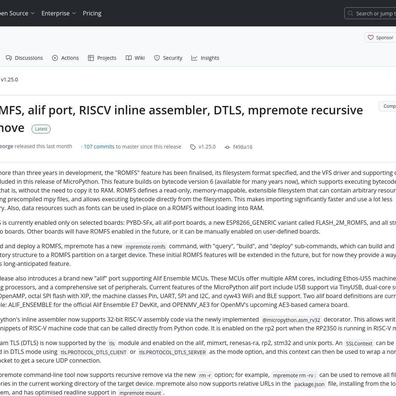Click the Security shield icon

tap(157, 58)
